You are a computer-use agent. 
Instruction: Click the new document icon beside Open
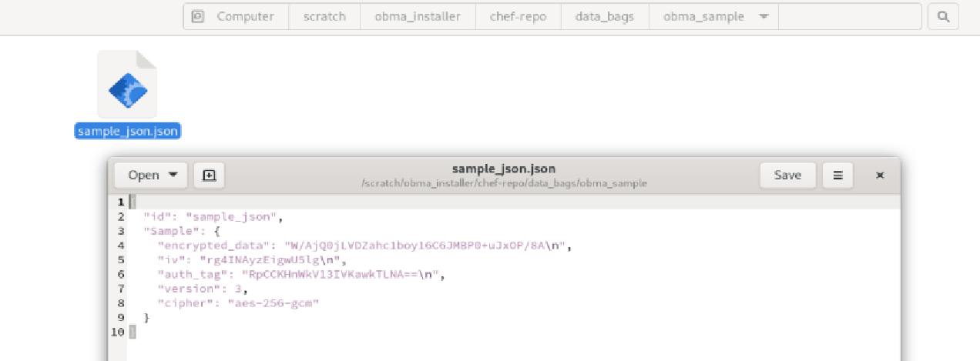point(209,175)
